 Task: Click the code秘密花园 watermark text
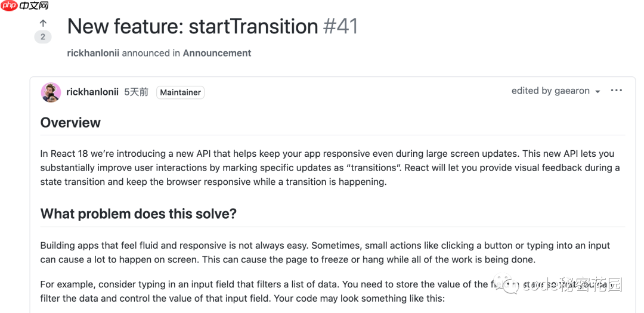(571, 286)
